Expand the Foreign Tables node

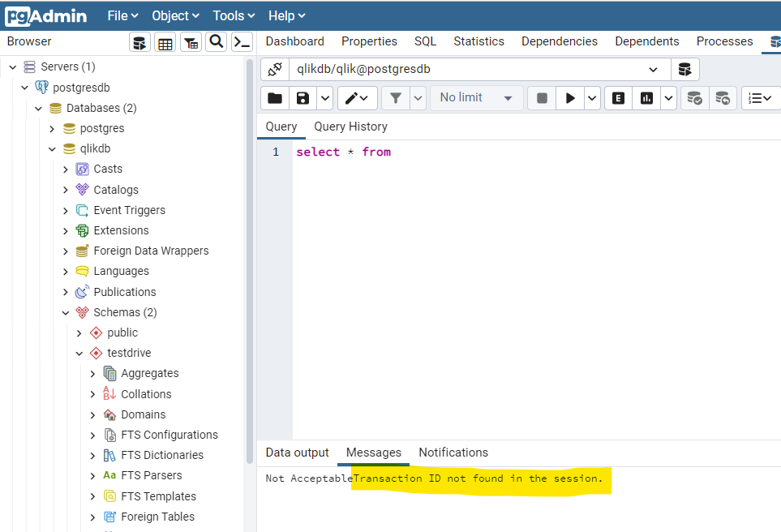tap(92, 517)
